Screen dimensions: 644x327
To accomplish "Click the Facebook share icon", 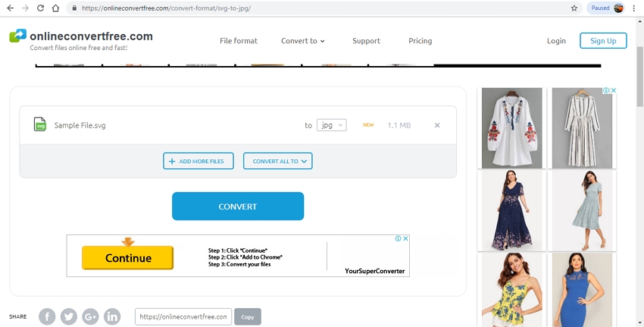I will [47, 316].
